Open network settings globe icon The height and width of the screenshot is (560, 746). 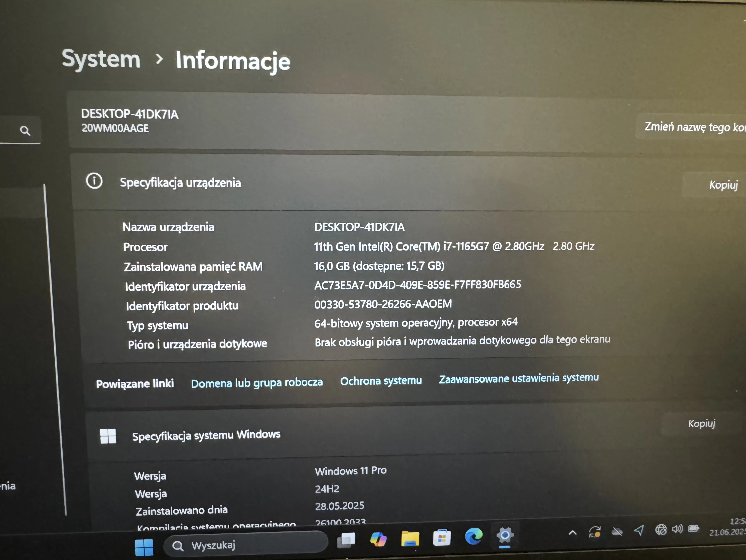click(661, 530)
